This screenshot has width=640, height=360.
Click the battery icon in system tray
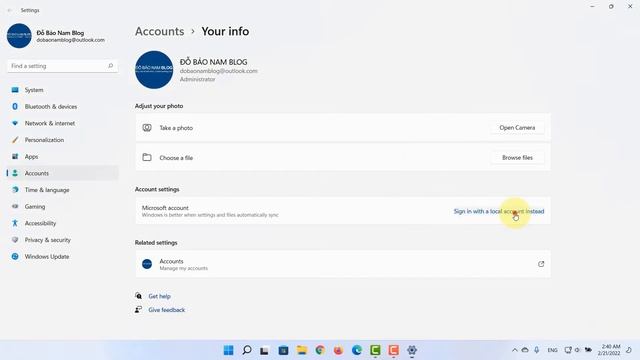(588, 350)
